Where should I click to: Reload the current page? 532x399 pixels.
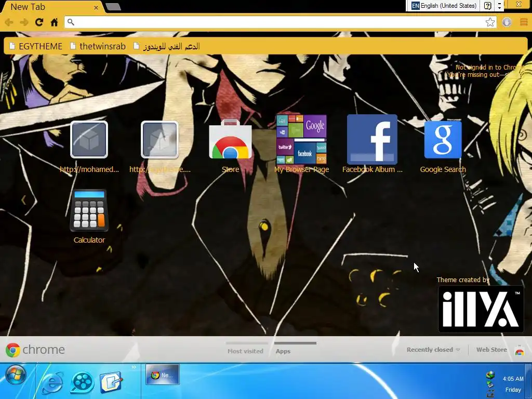39,22
